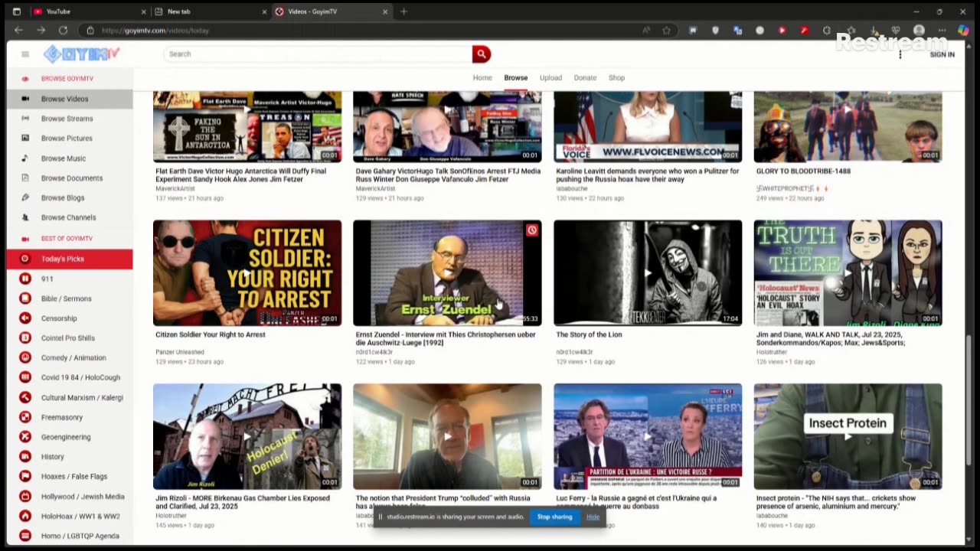Click the browser address bar URL
This screenshot has height=551, width=980.
point(155,31)
